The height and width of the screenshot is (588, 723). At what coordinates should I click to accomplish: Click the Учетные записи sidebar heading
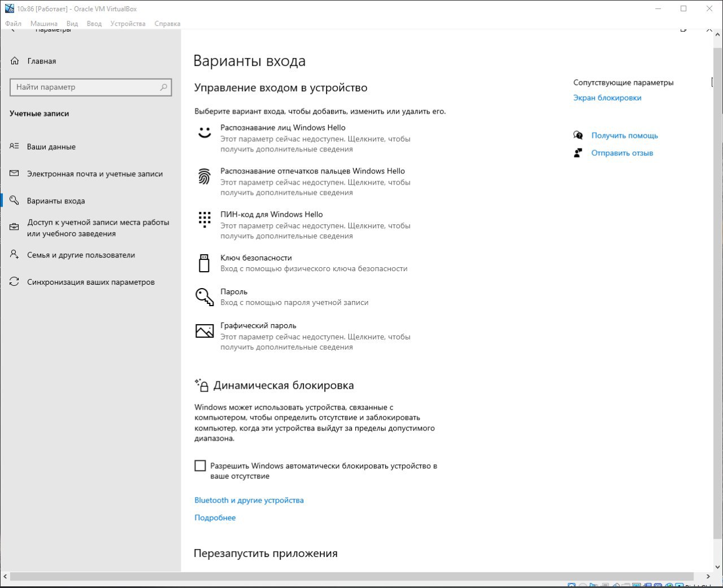pos(40,114)
